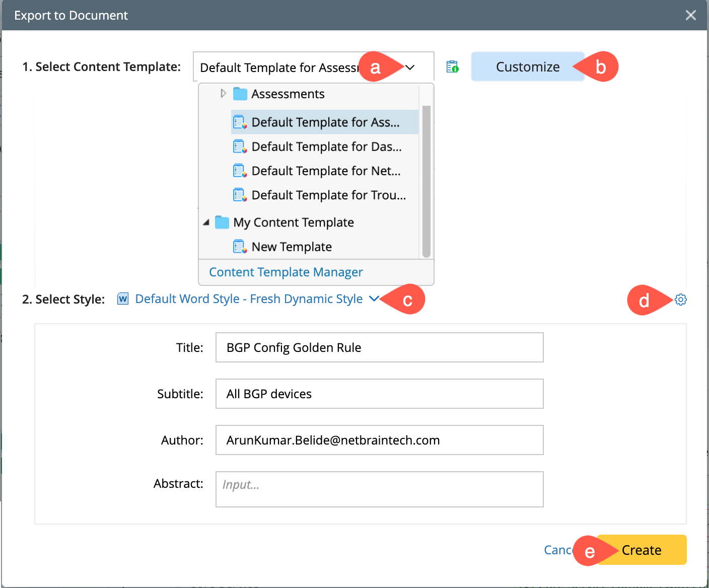Choose the highlighted Default Template for Ass...
Viewport: 709px width, 588px height.
point(325,122)
